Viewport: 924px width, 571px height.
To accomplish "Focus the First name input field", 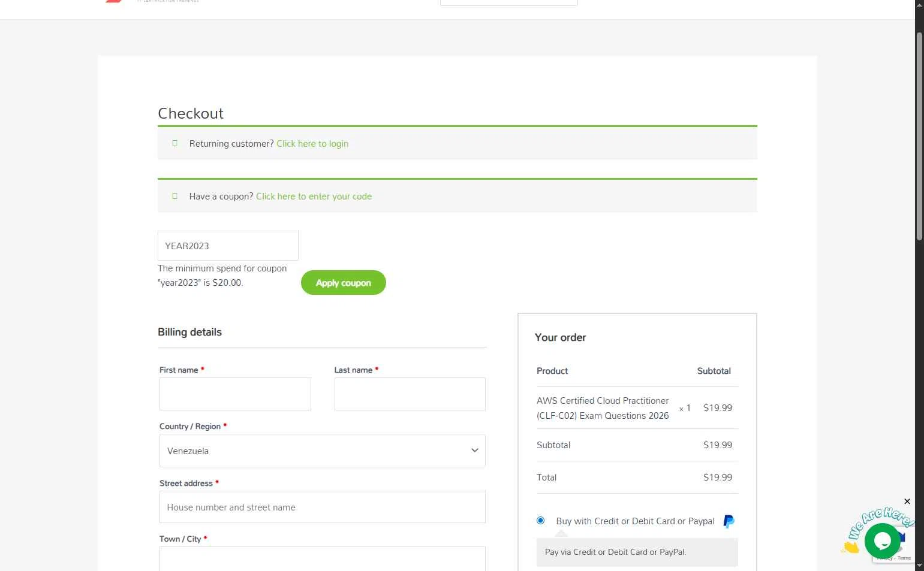I will click(x=235, y=394).
